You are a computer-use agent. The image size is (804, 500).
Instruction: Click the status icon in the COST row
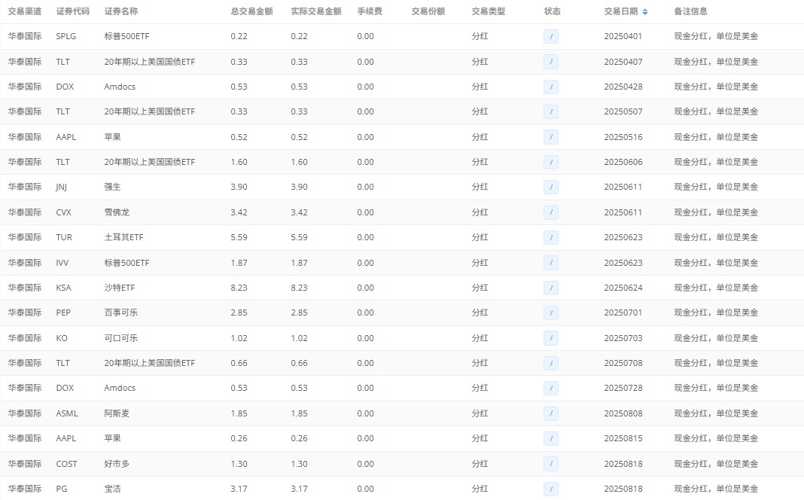pos(551,464)
